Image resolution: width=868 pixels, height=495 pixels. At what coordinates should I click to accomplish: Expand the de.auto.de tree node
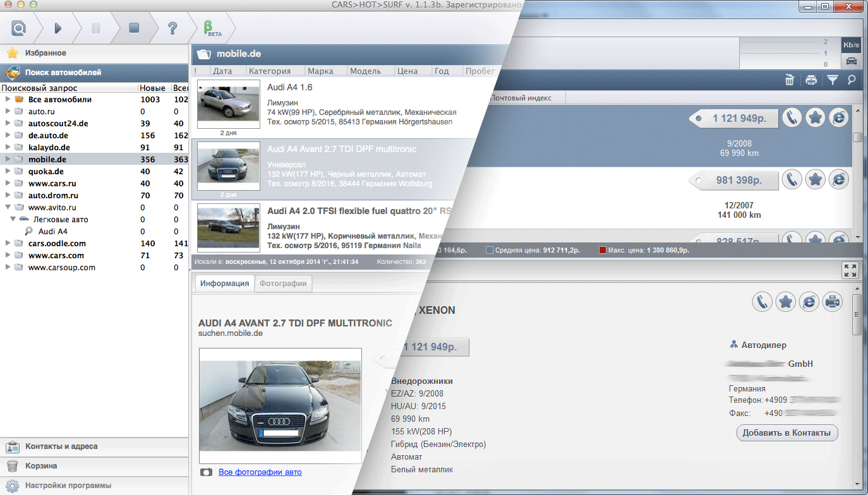8,135
